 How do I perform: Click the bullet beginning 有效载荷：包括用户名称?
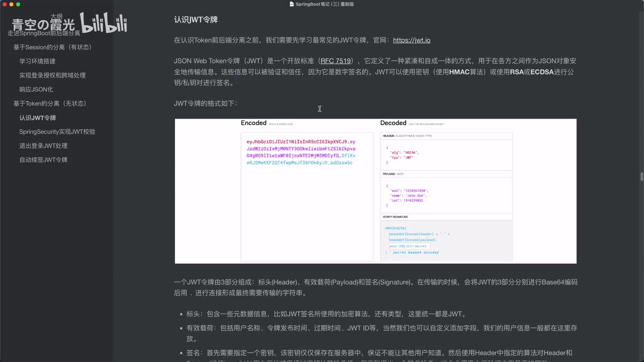[382, 333]
